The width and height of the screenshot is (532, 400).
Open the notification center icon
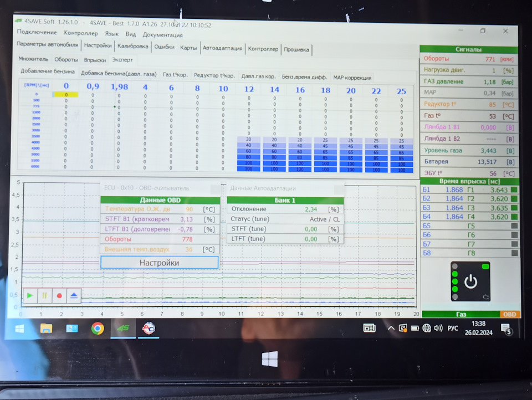(x=507, y=329)
